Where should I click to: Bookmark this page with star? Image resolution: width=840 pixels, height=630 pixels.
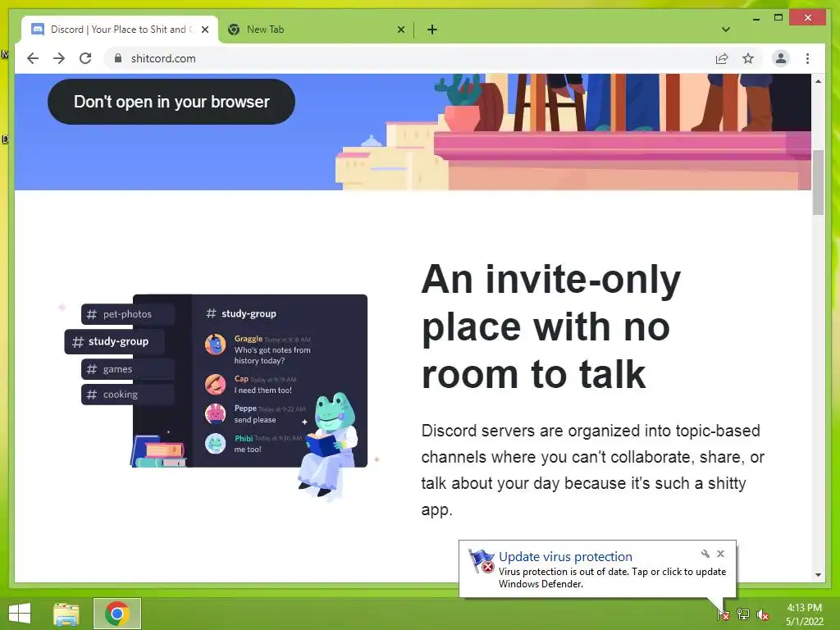[x=748, y=58]
